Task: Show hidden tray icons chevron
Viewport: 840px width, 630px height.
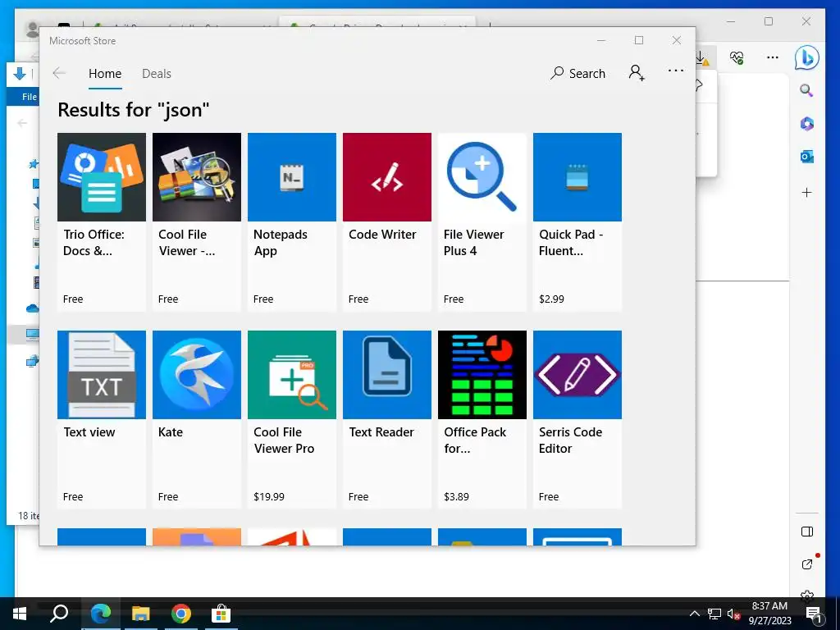Action: 694,614
